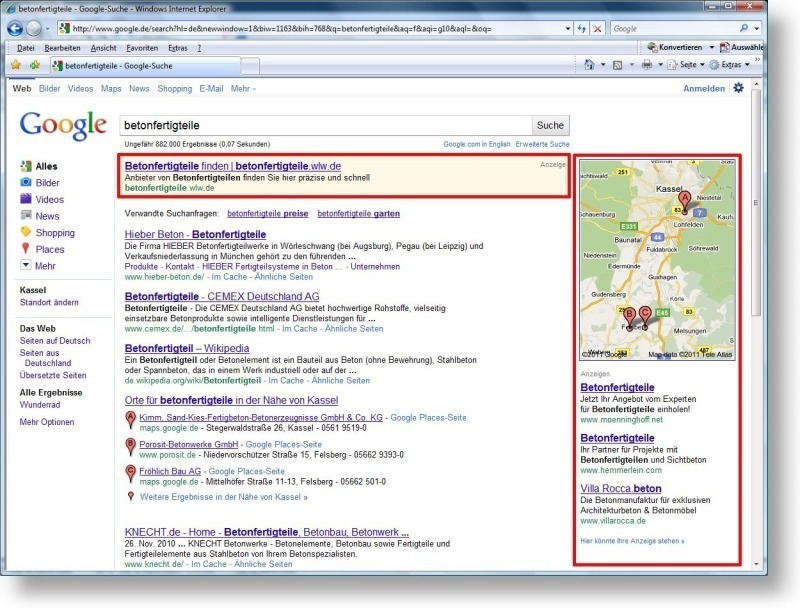Click Seiten auf Deutsch filter
Screen dimensions: 800x608
click(x=55, y=341)
